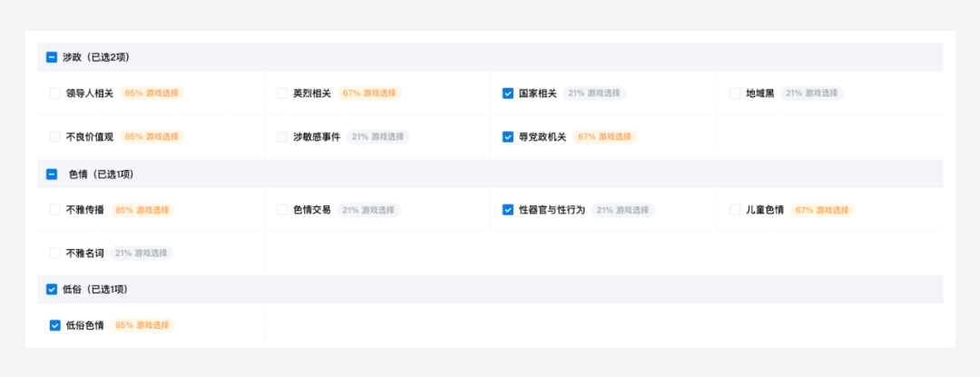Screen dimensions: 980x377
Task: Disable the 低俗色情 checkbox
Action: (x=55, y=325)
